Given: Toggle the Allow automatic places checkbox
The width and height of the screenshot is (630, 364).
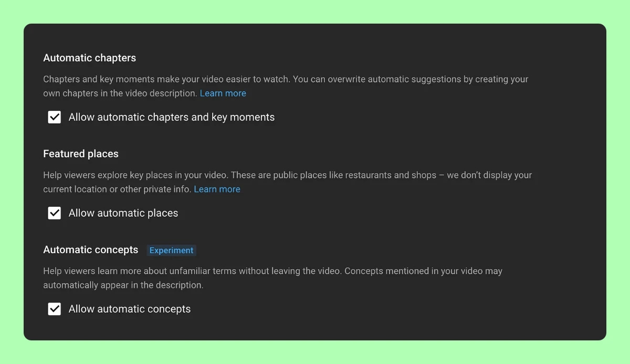Looking at the screenshot, I should coord(55,213).
